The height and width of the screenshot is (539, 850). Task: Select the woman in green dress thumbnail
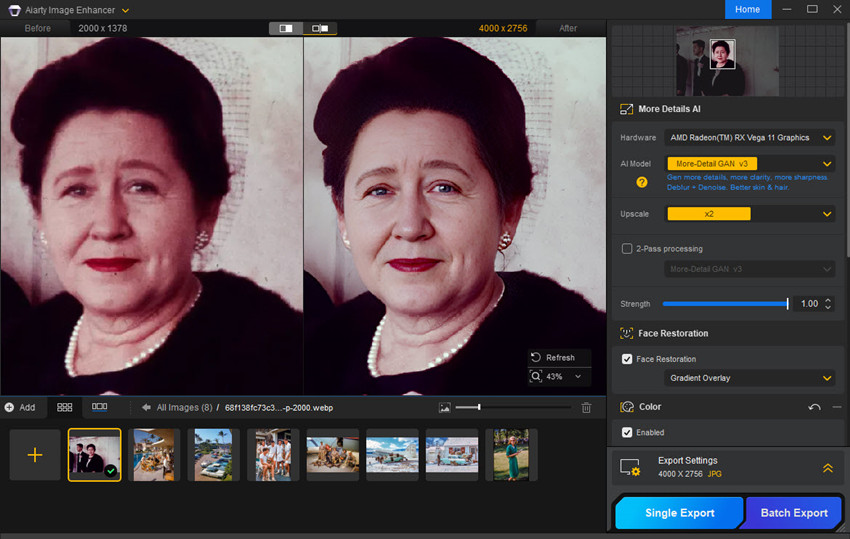pyautogui.click(x=511, y=454)
